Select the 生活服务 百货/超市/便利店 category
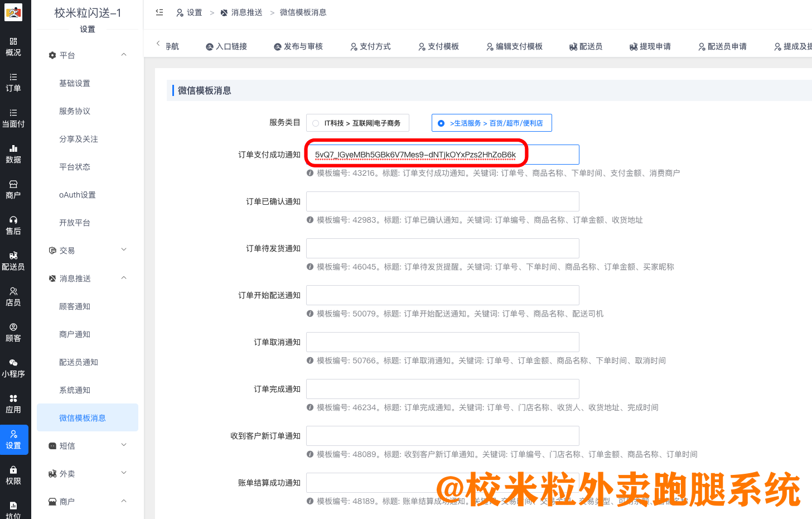This screenshot has width=812, height=519. [x=491, y=122]
